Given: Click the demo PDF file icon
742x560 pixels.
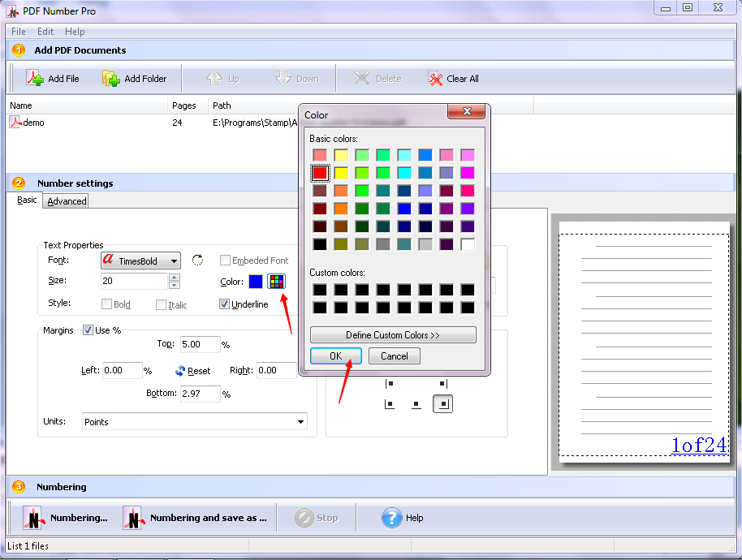Looking at the screenshot, I should pyautogui.click(x=15, y=122).
